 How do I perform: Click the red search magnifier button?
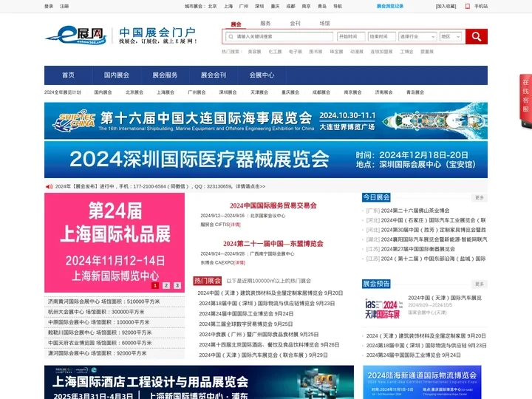point(476,36)
